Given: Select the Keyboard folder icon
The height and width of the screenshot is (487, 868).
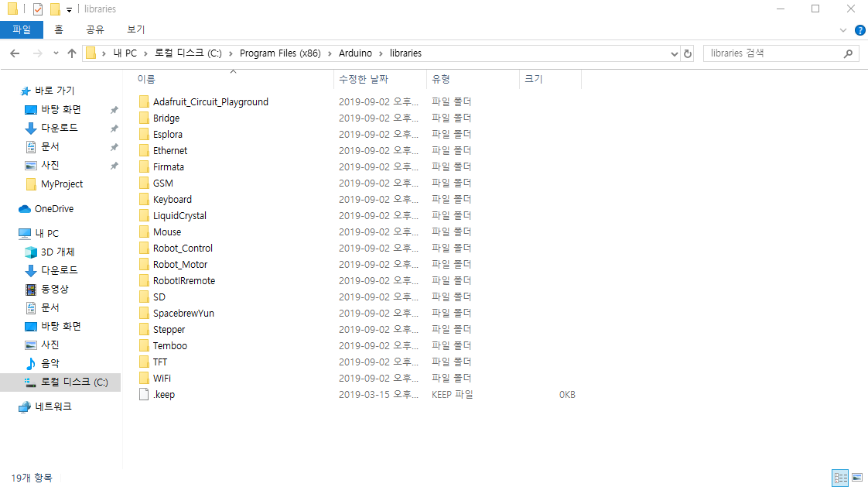Looking at the screenshot, I should [x=144, y=199].
